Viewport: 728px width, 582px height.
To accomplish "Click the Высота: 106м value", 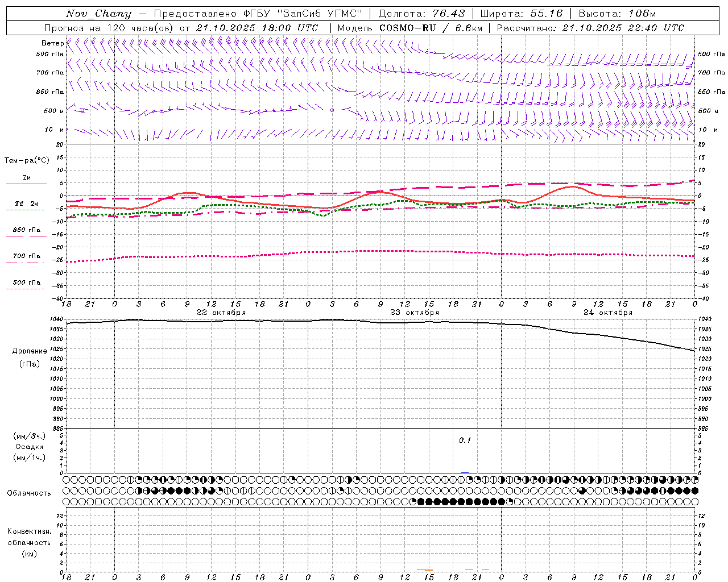I will tap(617, 14).
